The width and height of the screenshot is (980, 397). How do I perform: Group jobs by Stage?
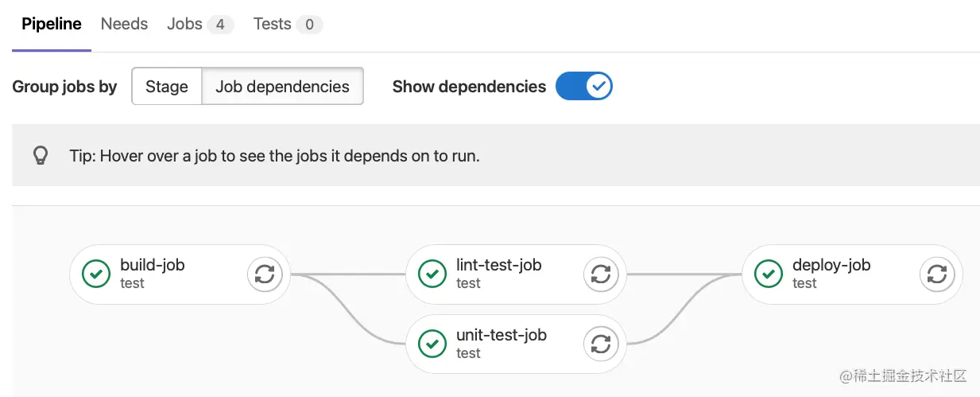point(167,87)
